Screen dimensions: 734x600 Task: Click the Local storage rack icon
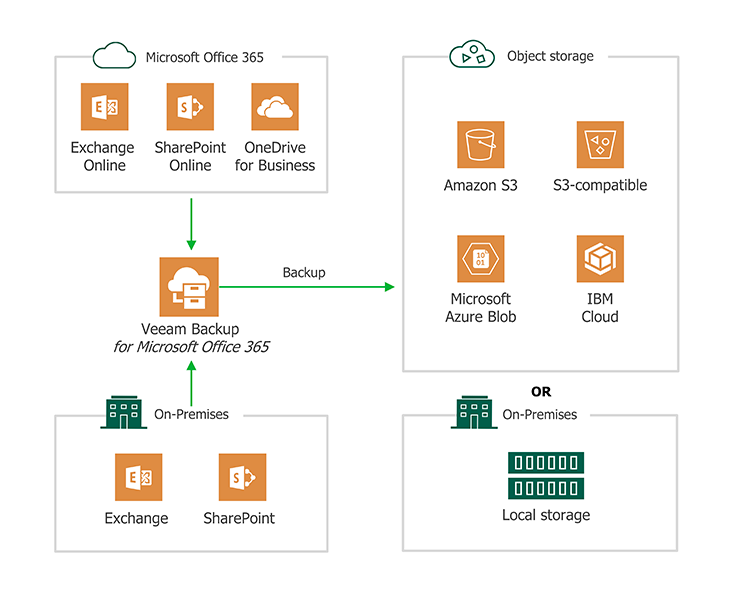(546, 476)
